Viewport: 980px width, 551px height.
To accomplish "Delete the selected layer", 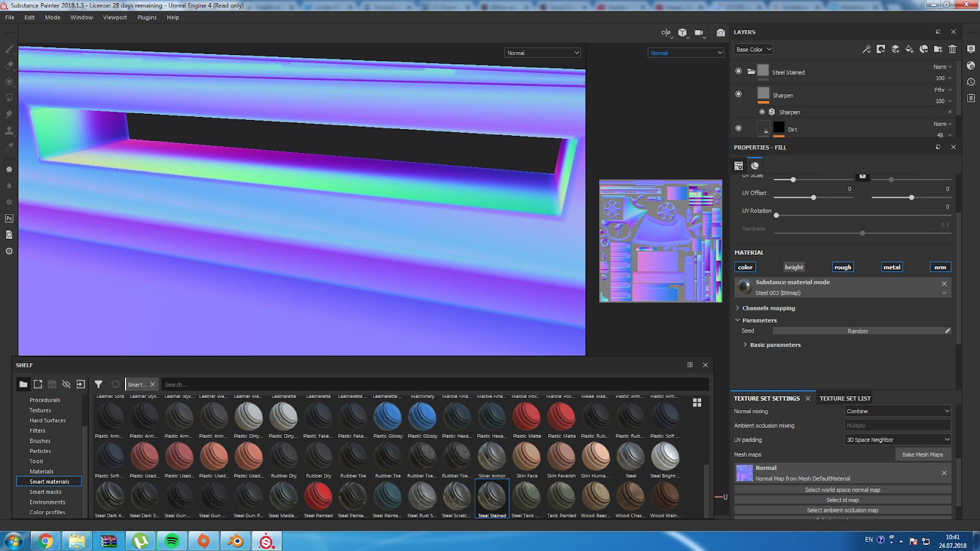I will 952,49.
